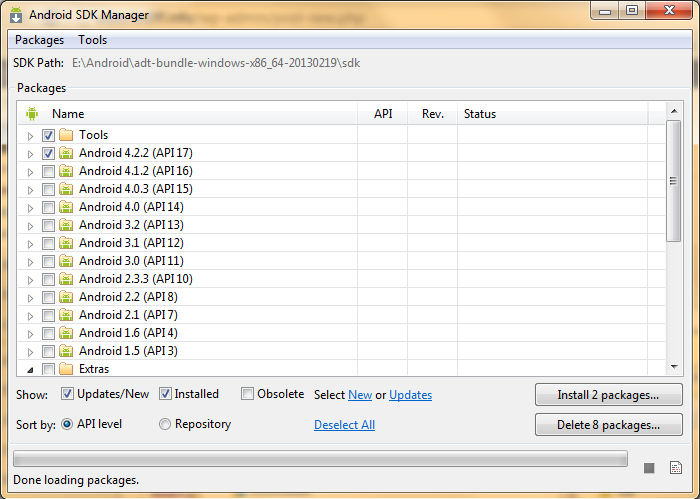Click the Rev. column header
Viewport: 700px width, 499px height.
click(433, 114)
